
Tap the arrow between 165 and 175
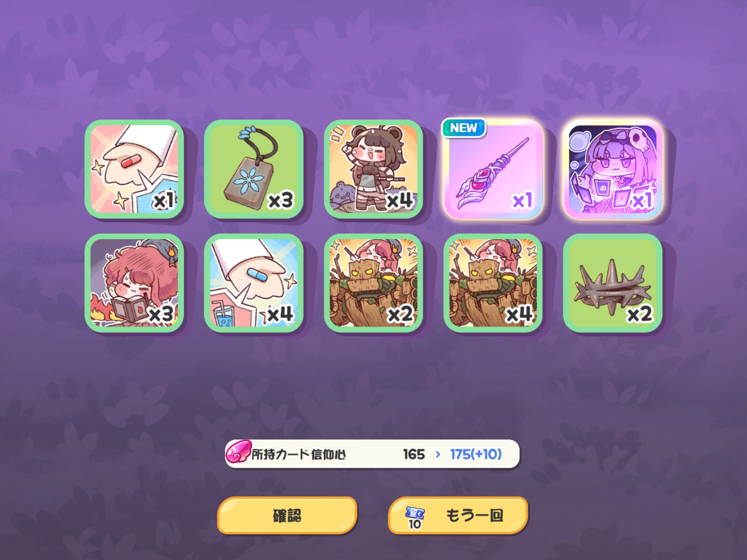(x=438, y=454)
